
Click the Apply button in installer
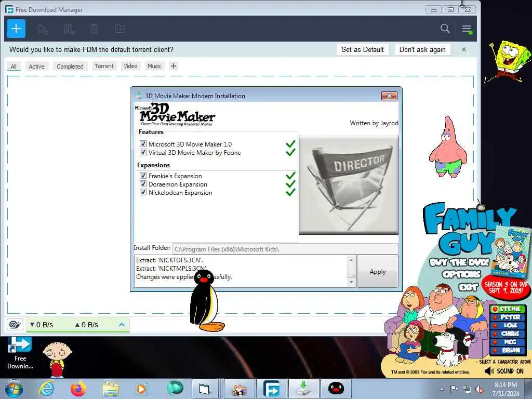[x=378, y=271]
